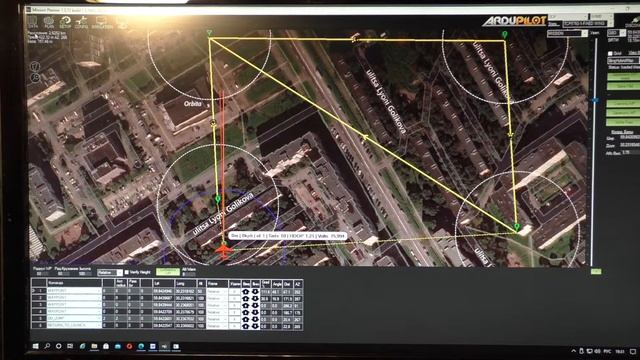Open command dropdown for DO_JUMP row
The image size is (640, 360).
click(x=74, y=319)
